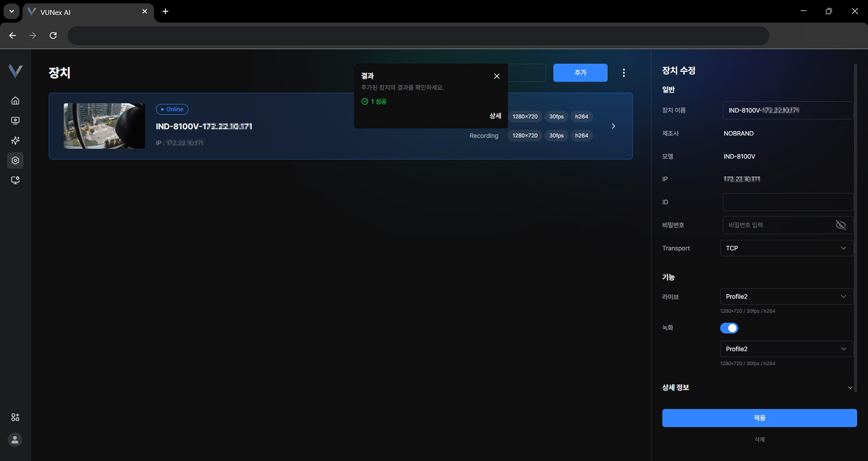The height and width of the screenshot is (461, 868).
Task: Open the user profile avatar icon
Action: [15, 440]
